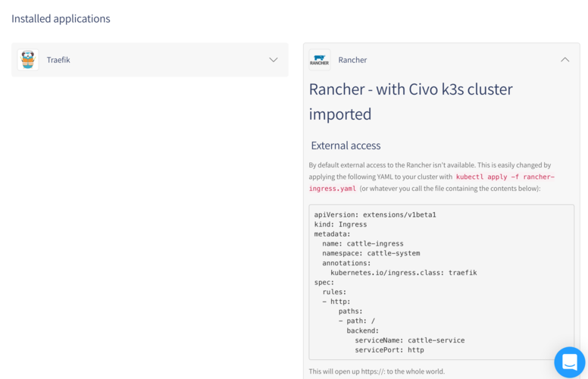The width and height of the screenshot is (588, 379).
Task: Click the servicePort: http line
Action: click(x=389, y=350)
